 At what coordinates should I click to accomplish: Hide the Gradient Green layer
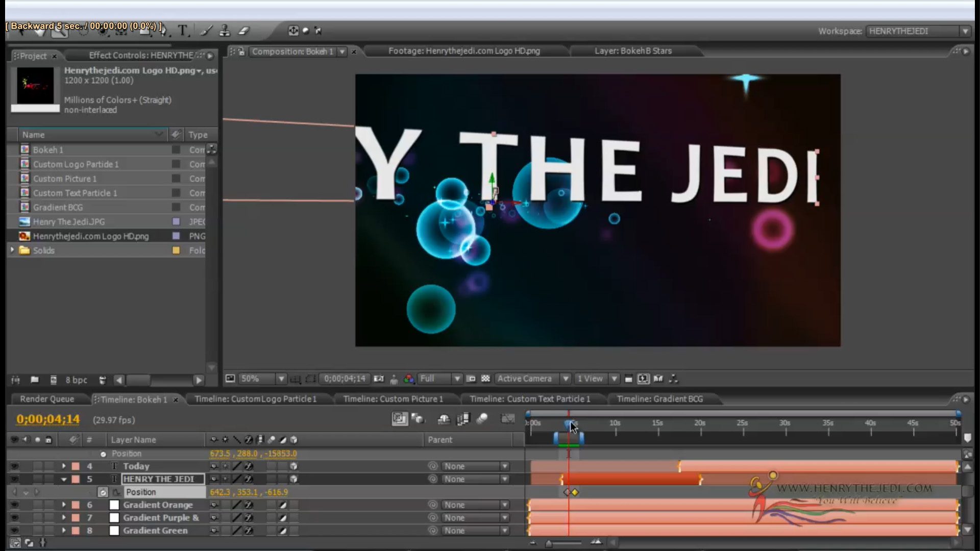pyautogui.click(x=14, y=531)
